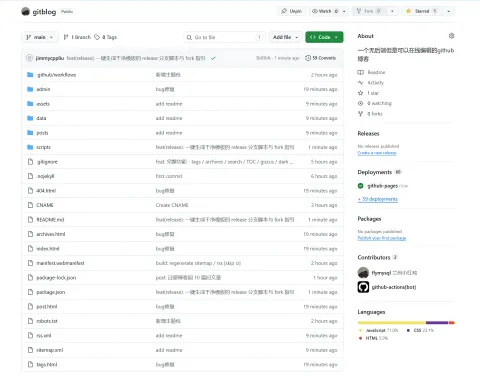This screenshot has width=480, height=377.
Task: Open the sitemap.xml file
Action: click(x=50, y=350)
